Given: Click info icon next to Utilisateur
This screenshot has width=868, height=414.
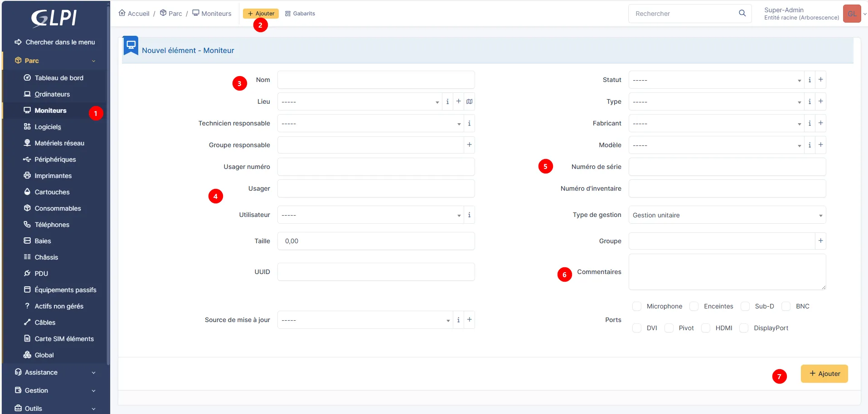Looking at the screenshot, I should pyautogui.click(x=469, y=215).
